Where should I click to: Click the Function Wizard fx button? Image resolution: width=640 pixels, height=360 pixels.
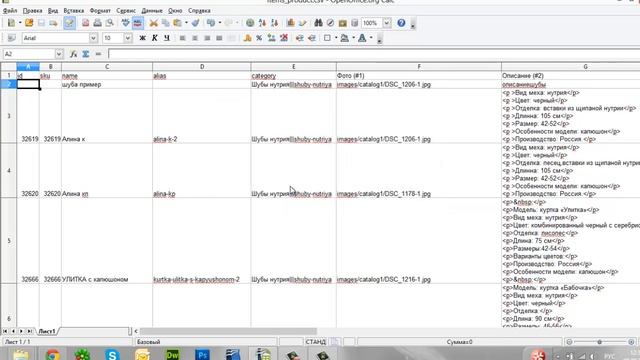[x=73, y=54]
